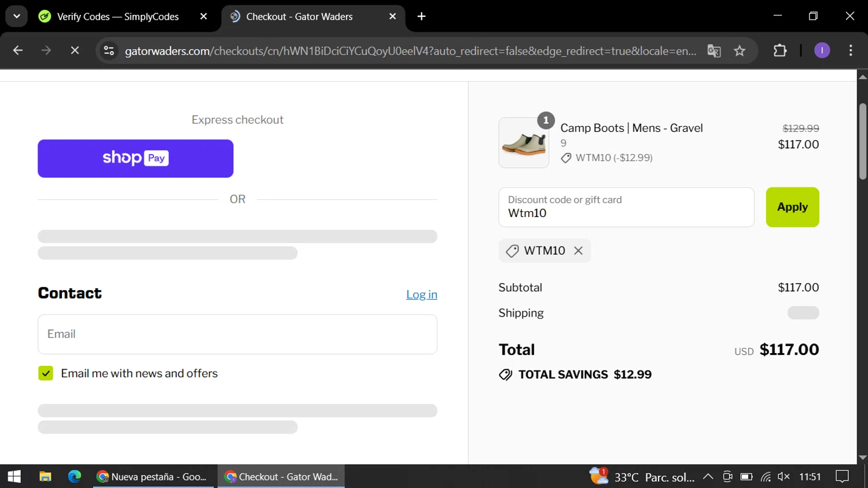Bookmark this page with the star
The width and height of the screenshot is (868, 488).
pos(740,51)
